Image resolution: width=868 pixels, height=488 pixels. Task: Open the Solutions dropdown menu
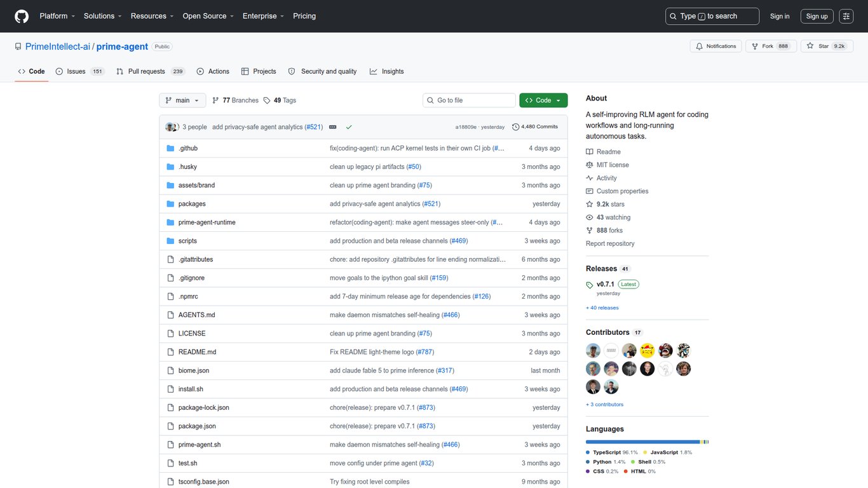(103, 16)
